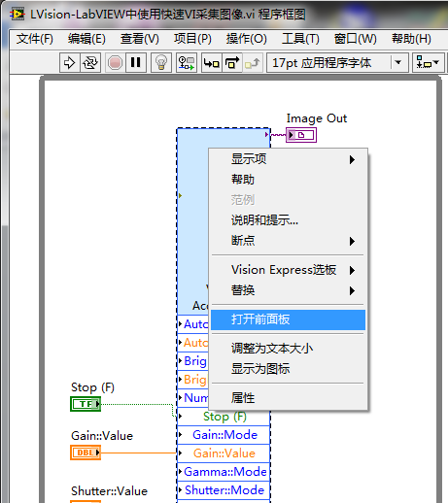
Task: Choose 帮助 in the context menu
Action: click(x=288, y=180)
